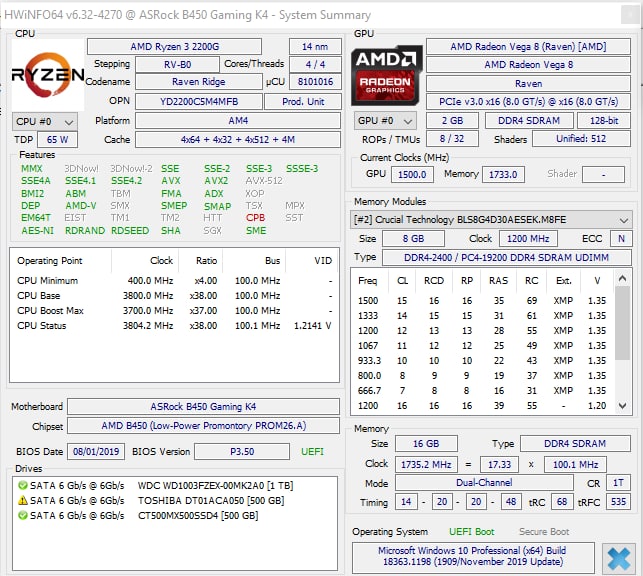The width and height of the screenshot is (643, 576).
Task: Click the CR value 1T field
Action: (618, 483)
